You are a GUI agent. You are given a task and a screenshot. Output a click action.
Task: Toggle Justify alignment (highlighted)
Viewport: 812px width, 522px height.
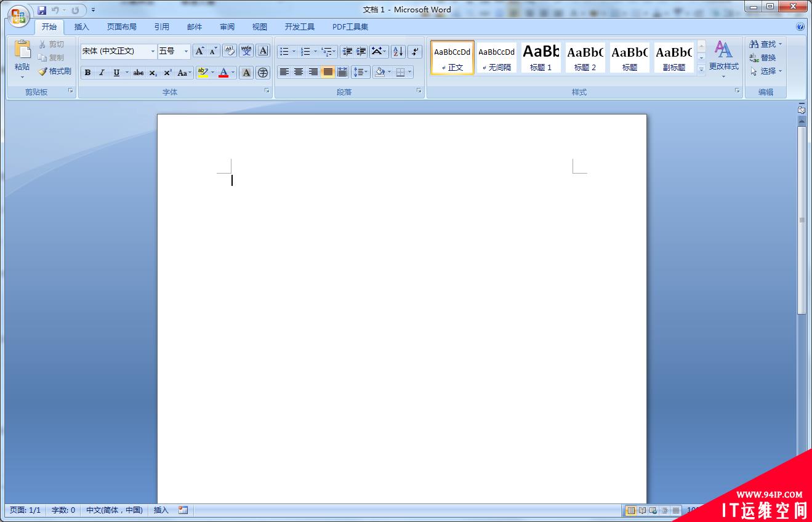[328, 72]
